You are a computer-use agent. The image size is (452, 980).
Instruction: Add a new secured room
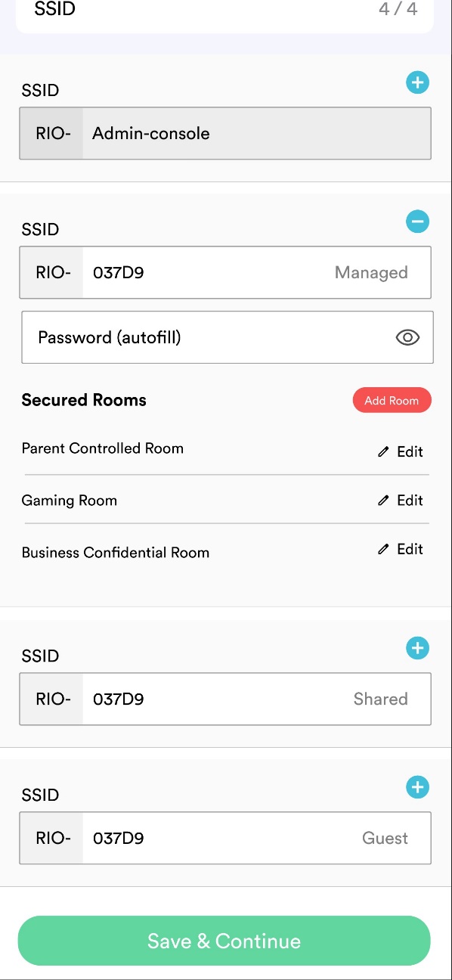click(392, 401)
